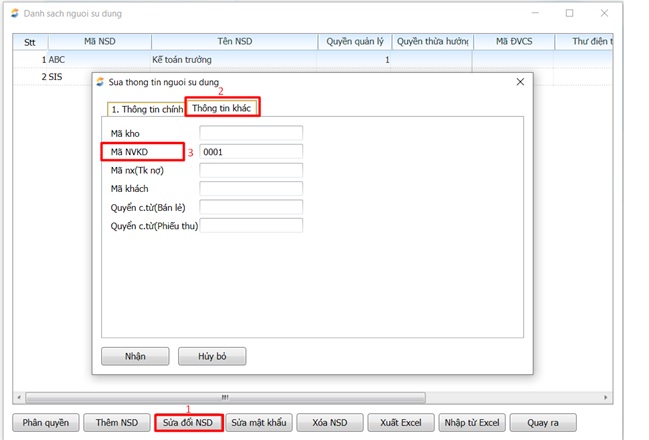649x440 pixels.
Task: Confirm dialog with Nhận button
Action: tap(135, 356)
